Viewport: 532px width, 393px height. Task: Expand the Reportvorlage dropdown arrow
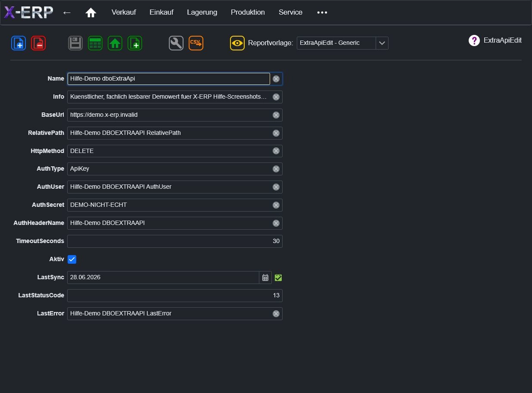tap(382, 43)
